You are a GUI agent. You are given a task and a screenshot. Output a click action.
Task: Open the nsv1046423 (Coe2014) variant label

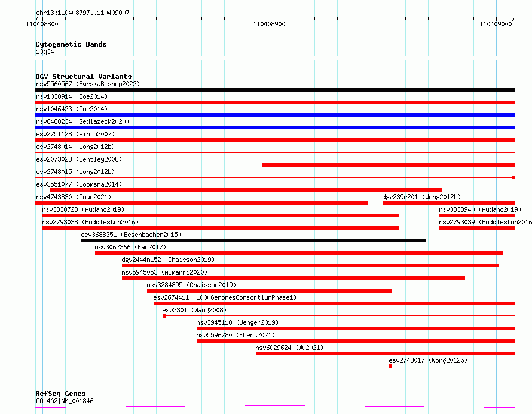click(72, 109)
